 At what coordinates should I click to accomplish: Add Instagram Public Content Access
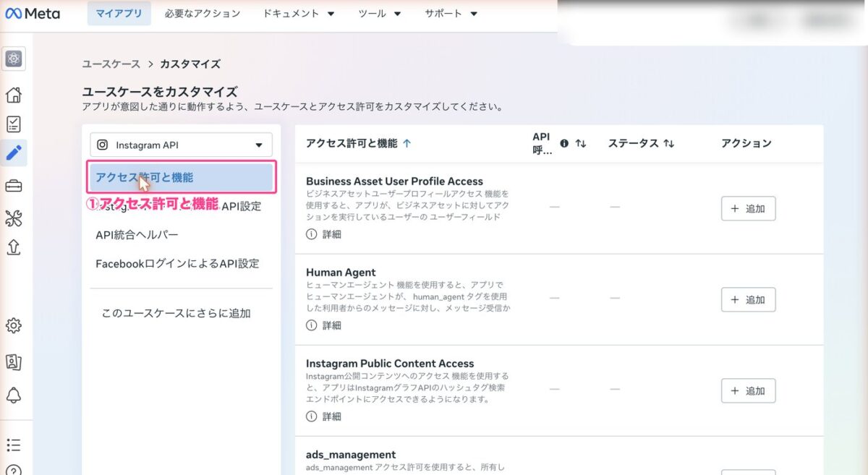pyautogui.click(x=748, y=390)
